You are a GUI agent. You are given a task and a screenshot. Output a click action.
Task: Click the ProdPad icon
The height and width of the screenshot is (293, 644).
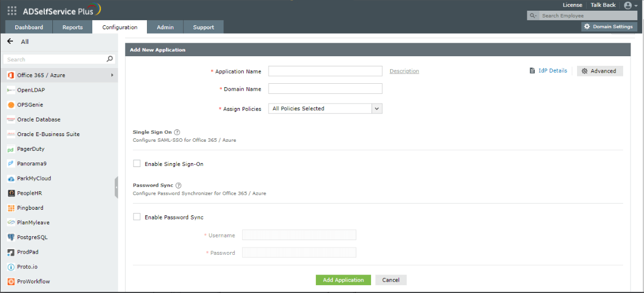tap(11, 252)
